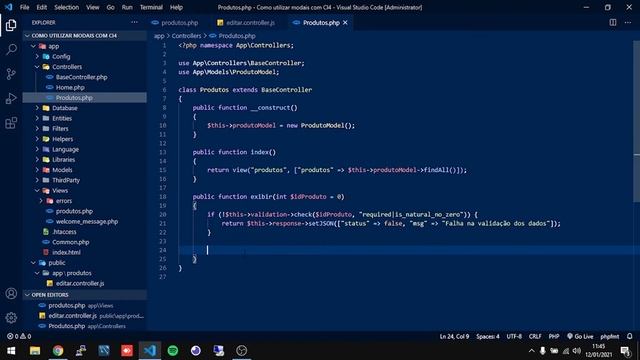The image size is (640, 360).
Task: Collapse the OPEN EDITORS section
Action: (x=85, y=295)
